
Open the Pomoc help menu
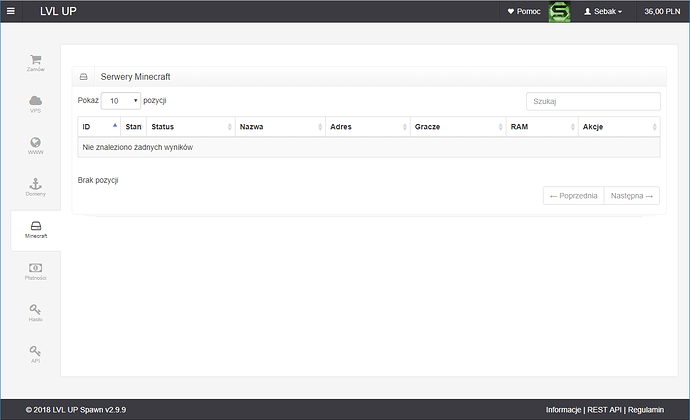pos(524,12)
